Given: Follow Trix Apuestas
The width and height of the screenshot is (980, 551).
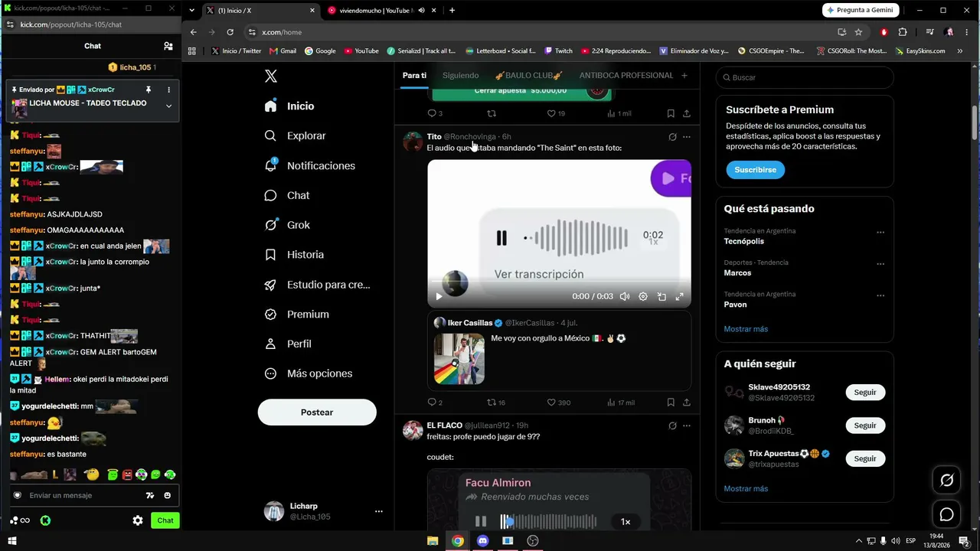Looking at the screenshot, I should [865, 458].
